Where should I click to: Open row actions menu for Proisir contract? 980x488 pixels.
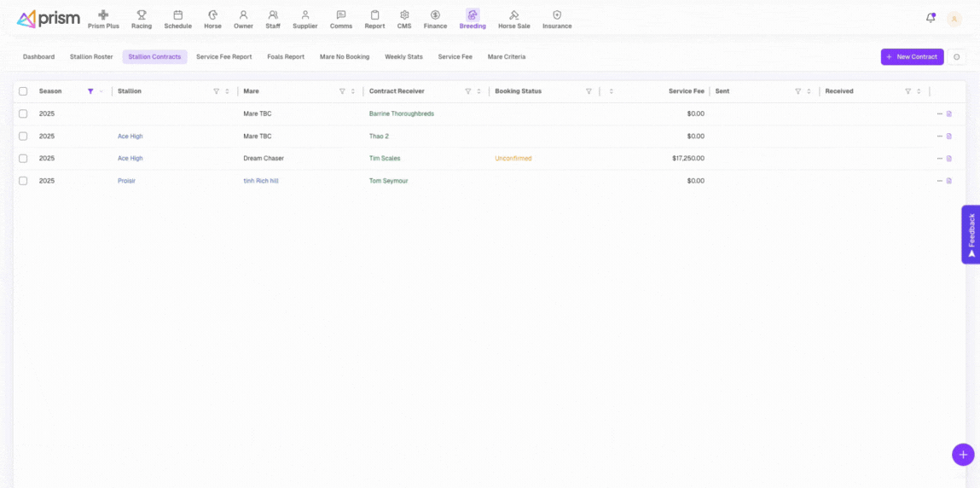point(939,181)
